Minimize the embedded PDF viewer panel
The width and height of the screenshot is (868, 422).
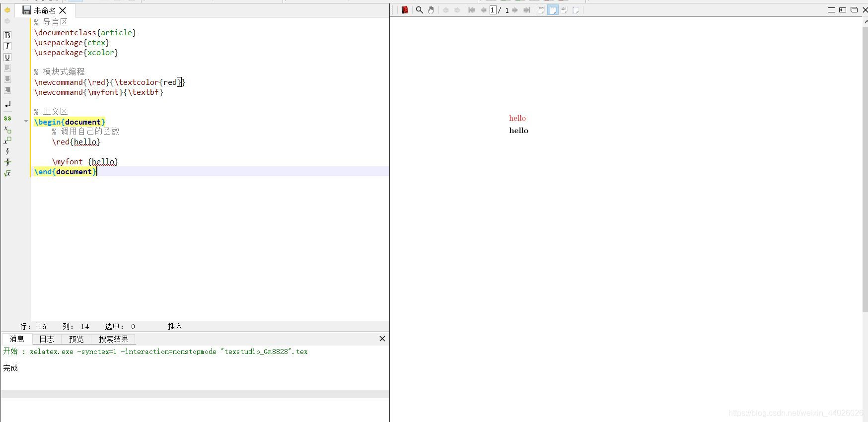coord(831,10)
